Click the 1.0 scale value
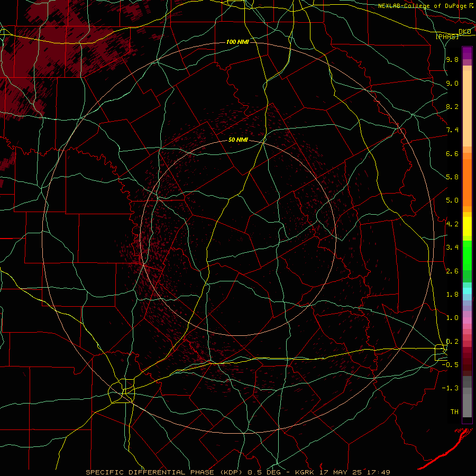 452,318
